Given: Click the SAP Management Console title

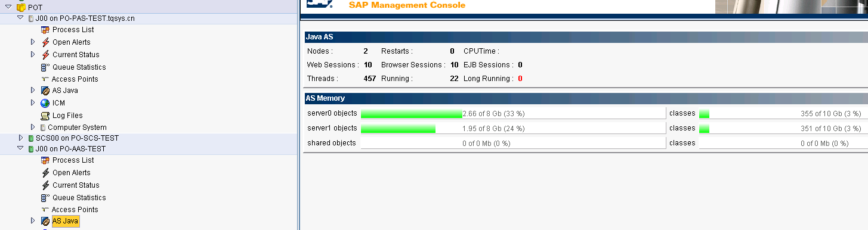Looking at the screenshot, I should (407, 5).
